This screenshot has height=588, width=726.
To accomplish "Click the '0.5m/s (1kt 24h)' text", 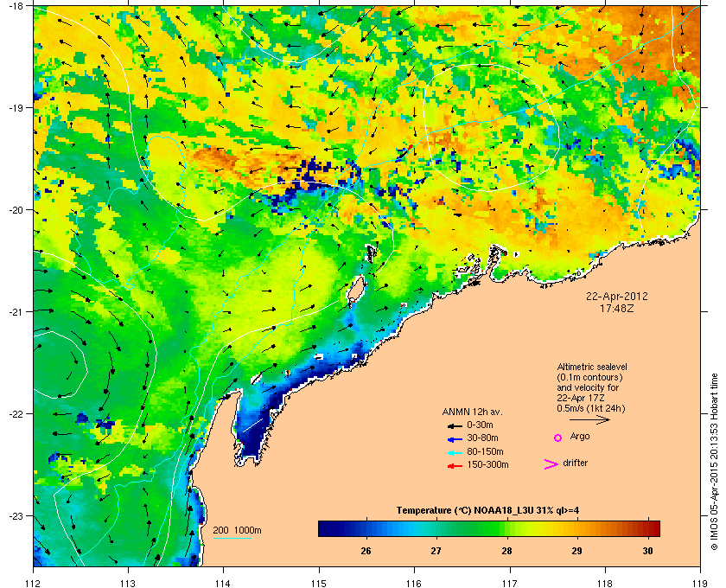I will pyautogui.click(x=591, y=409).
